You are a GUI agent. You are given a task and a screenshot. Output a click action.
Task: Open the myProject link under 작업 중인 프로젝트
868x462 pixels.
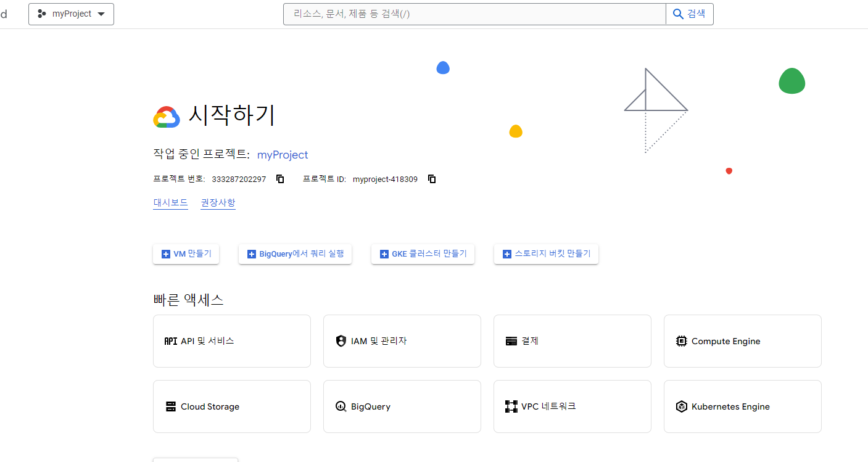pyautogui.click(x=283, y=155)
